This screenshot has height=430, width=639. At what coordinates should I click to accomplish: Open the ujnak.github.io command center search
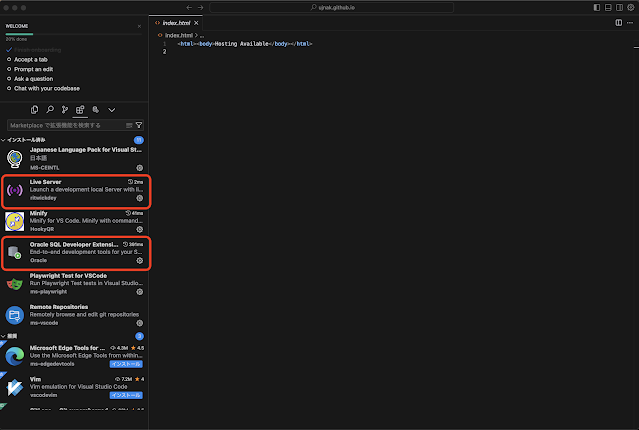tap(331, 7)
